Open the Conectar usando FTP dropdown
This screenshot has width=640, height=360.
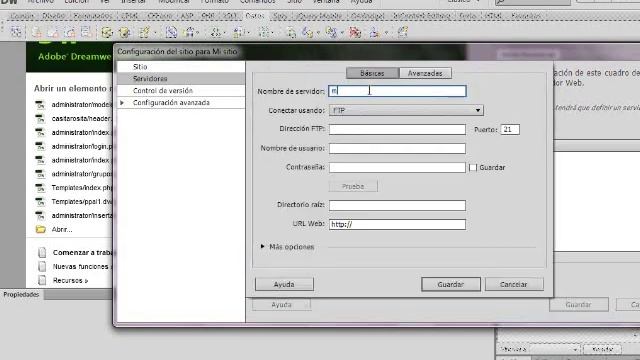[x=406, y=110]
